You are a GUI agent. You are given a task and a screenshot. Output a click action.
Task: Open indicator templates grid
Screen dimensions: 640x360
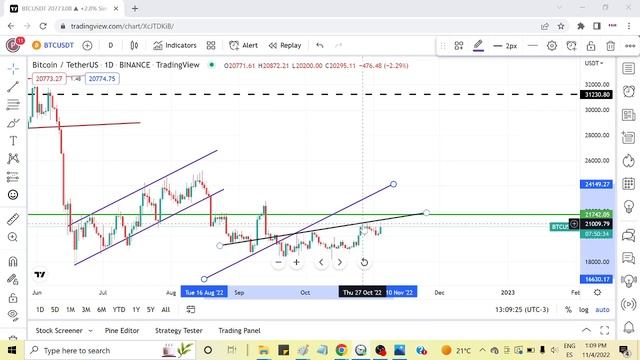[x=211, y=45]
